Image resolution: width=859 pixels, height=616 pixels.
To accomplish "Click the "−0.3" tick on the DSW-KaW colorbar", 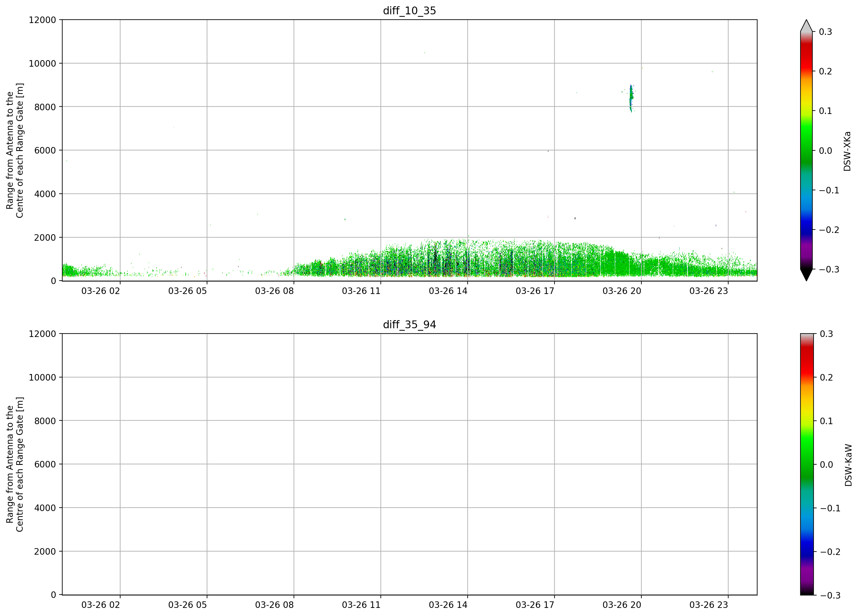I will pyautogui.click(x=830, y=595).
